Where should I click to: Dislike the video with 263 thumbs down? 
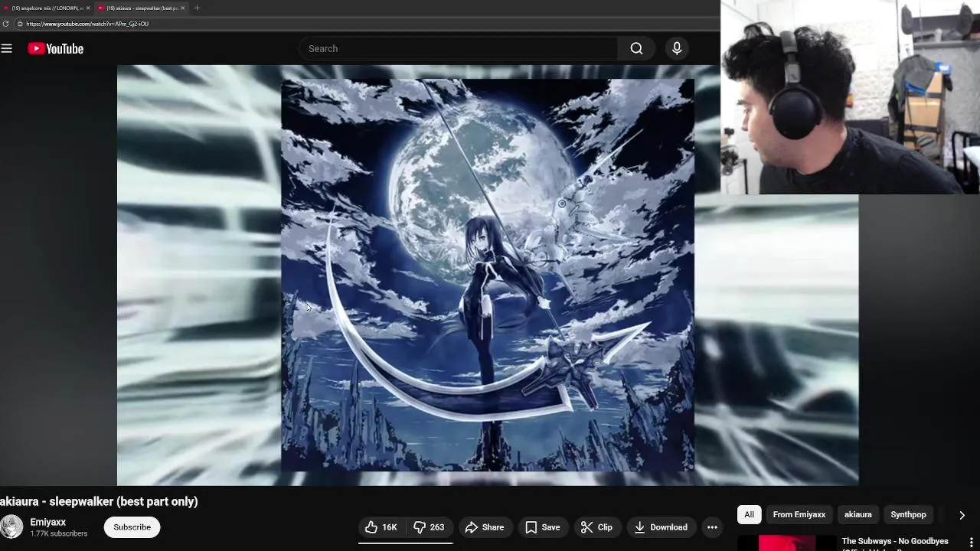[429, 527]
